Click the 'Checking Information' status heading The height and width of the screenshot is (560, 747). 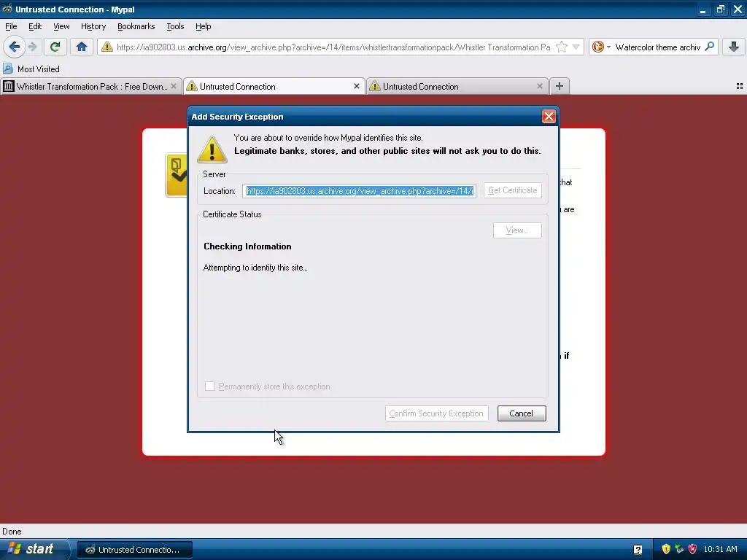tap(247, 246)
